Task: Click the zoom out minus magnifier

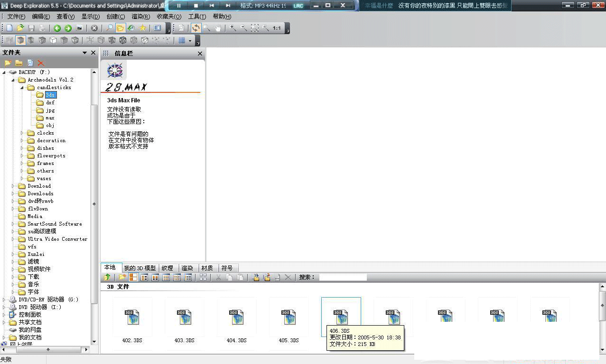Action: click(x=244, y=28)
